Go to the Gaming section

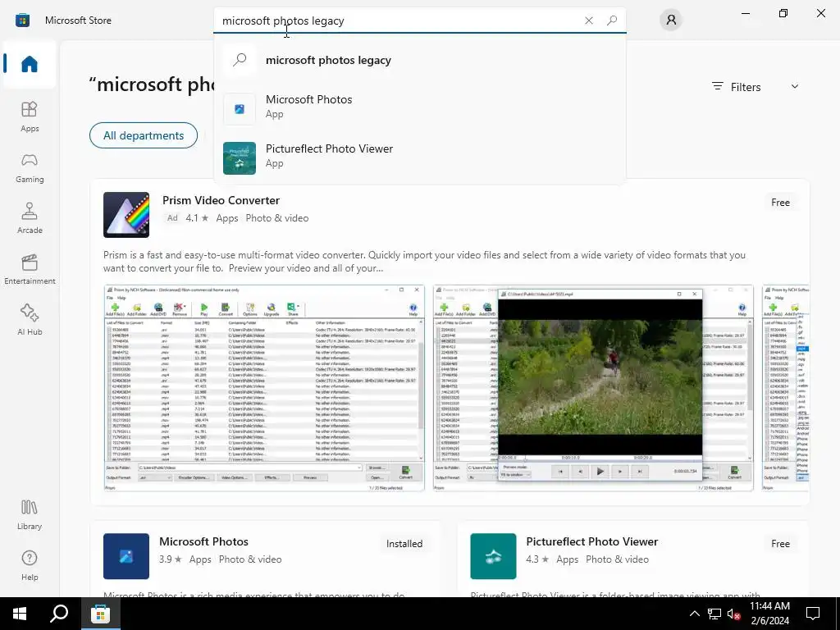click(30, 167)
